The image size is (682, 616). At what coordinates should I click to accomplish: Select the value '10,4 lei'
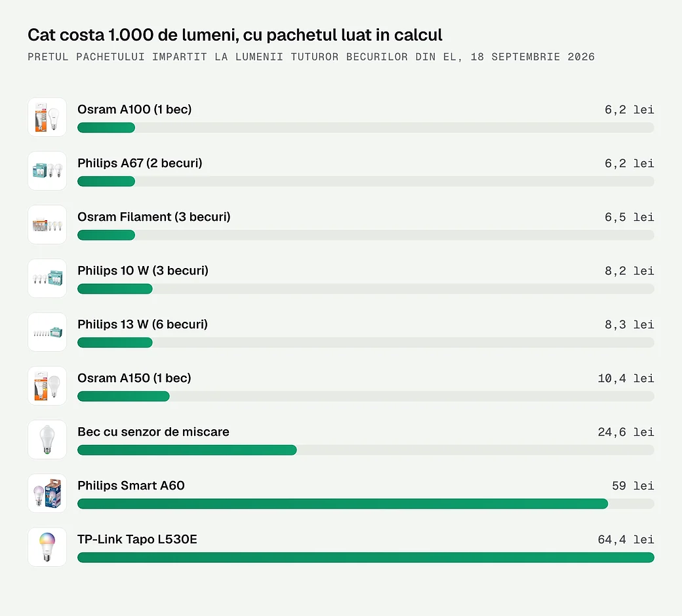coord(626,379)
